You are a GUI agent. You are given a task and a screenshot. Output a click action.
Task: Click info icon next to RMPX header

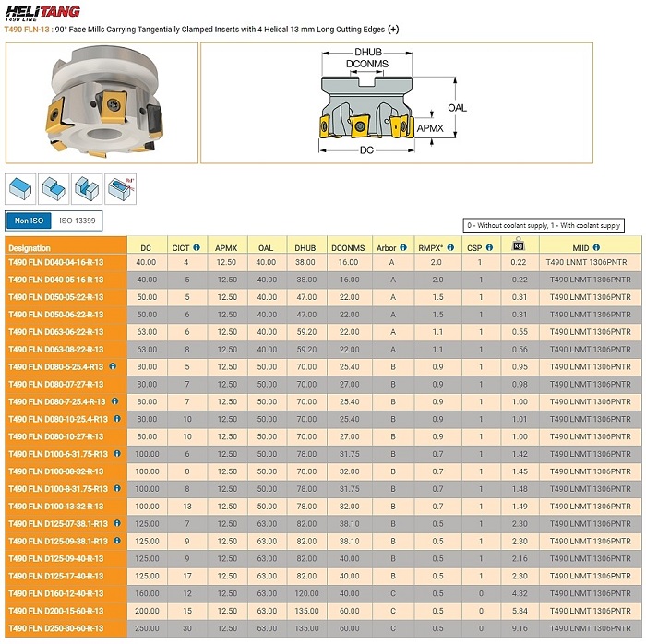coord(450,247)
